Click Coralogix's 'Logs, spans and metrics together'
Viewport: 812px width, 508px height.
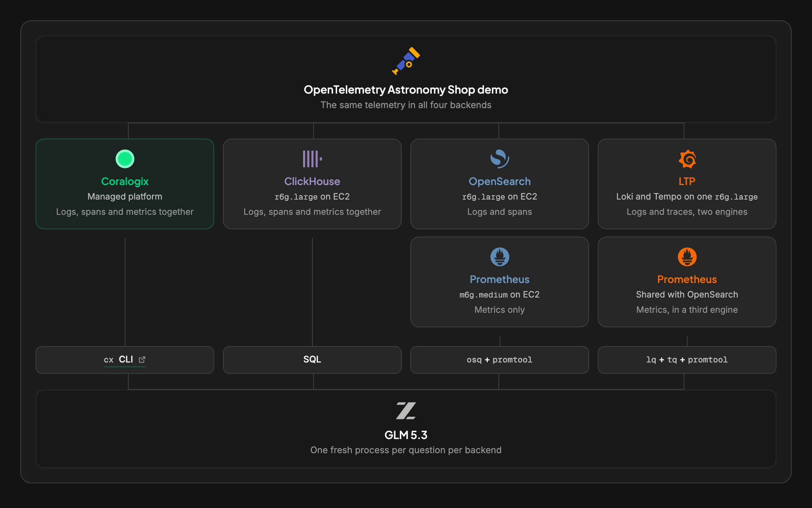125,212
